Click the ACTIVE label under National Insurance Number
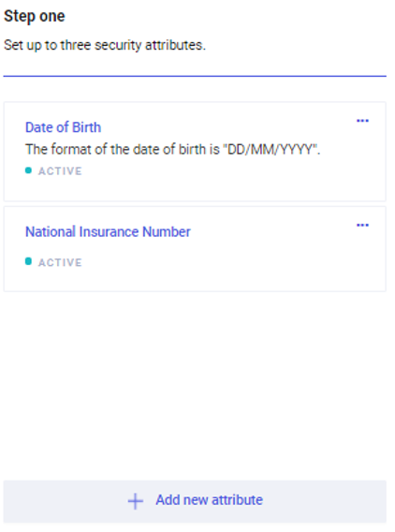Screen dimensions: 395x532 click(60, 262)
